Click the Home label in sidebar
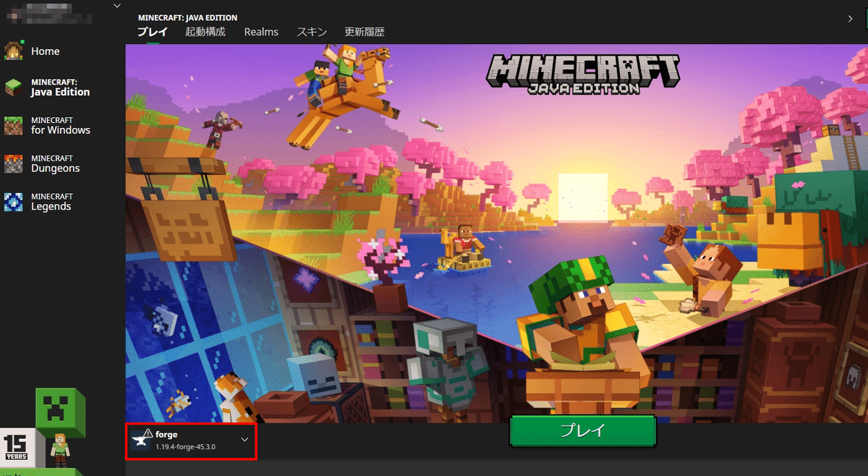Viewport: 868px width, 476px height. point(46,51)
